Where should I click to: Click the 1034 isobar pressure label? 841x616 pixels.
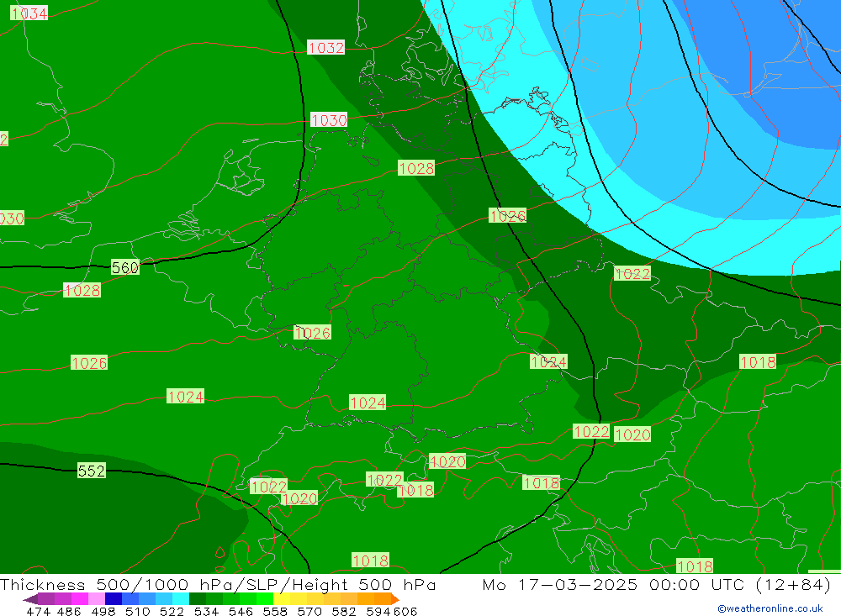click(29, 13)
